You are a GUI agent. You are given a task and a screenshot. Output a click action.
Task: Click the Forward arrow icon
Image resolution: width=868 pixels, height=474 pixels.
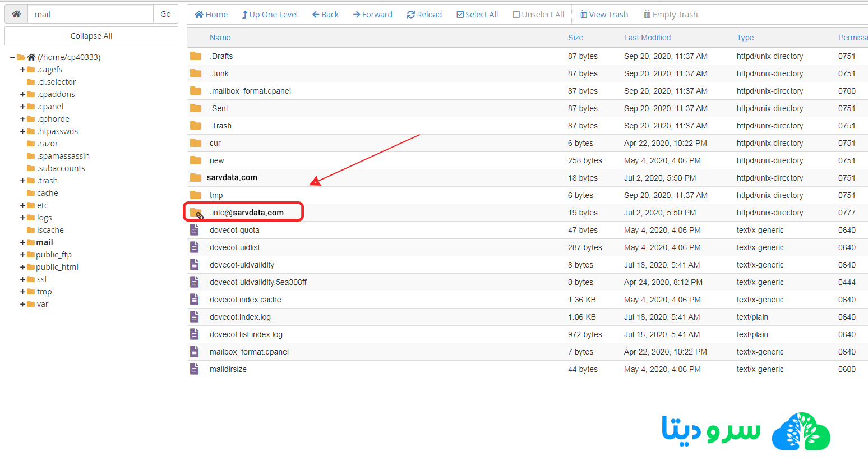pyautogui.click(x=358, y=14)
